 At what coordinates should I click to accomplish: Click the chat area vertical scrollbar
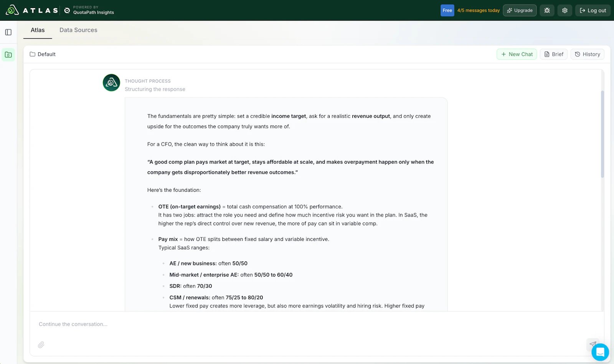[602, 134]
